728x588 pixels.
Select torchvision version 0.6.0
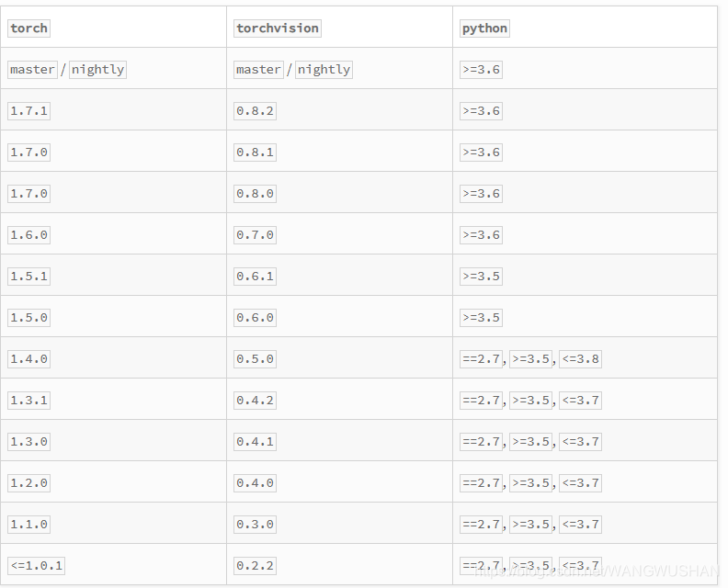pyautogui.click(x=255, y=318)
